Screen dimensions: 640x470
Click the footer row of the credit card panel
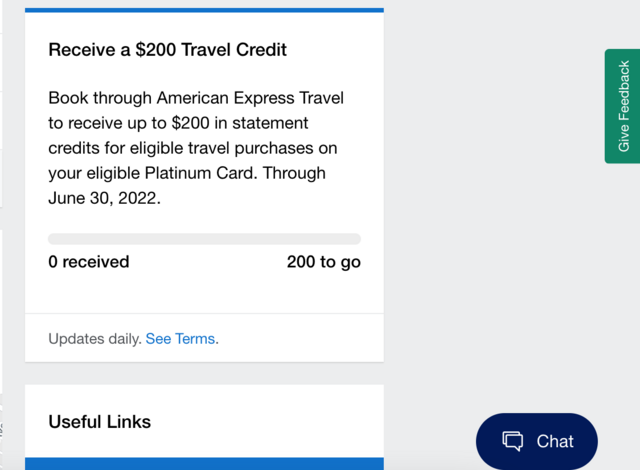point(204,338)
